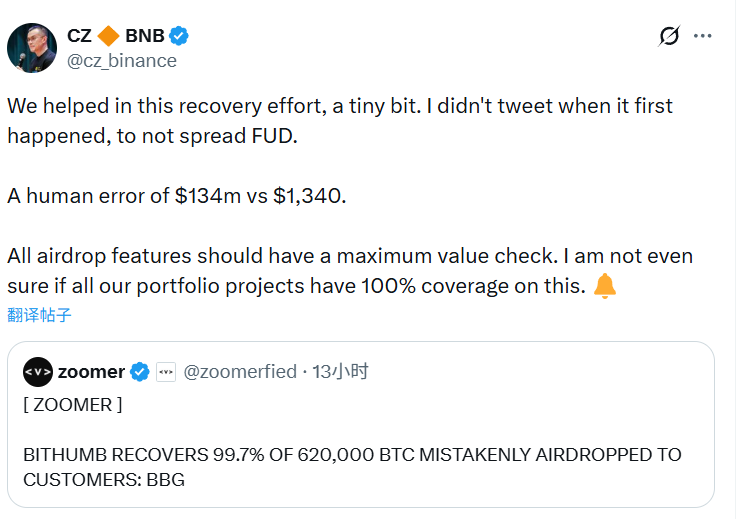
Task: Click the Grok slashed-circle icon
Action: point(669,36)
